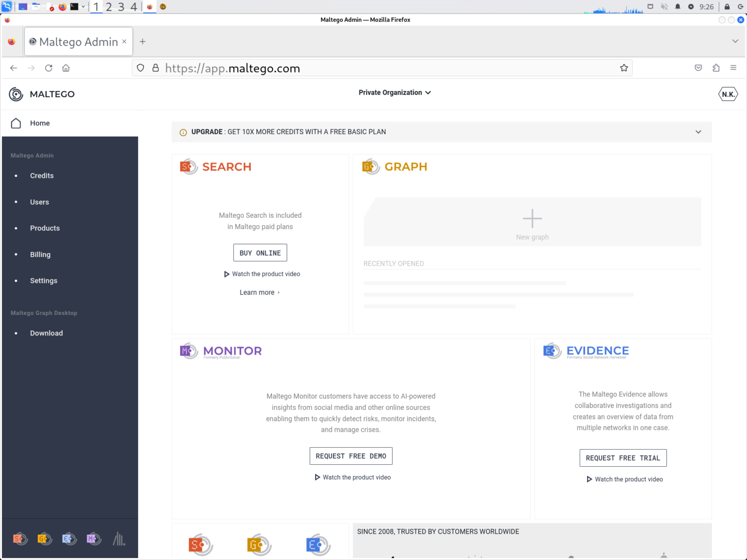Select the Home icon in the sidebar
747x560 pixels.
click(x=15, y=123)
